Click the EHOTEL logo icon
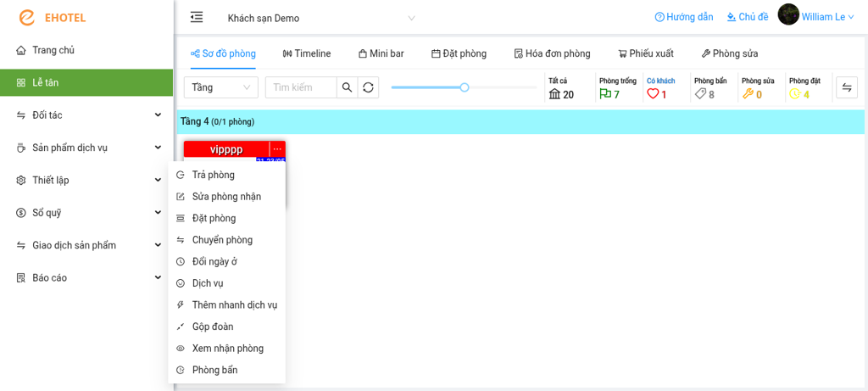 [26, 17]
